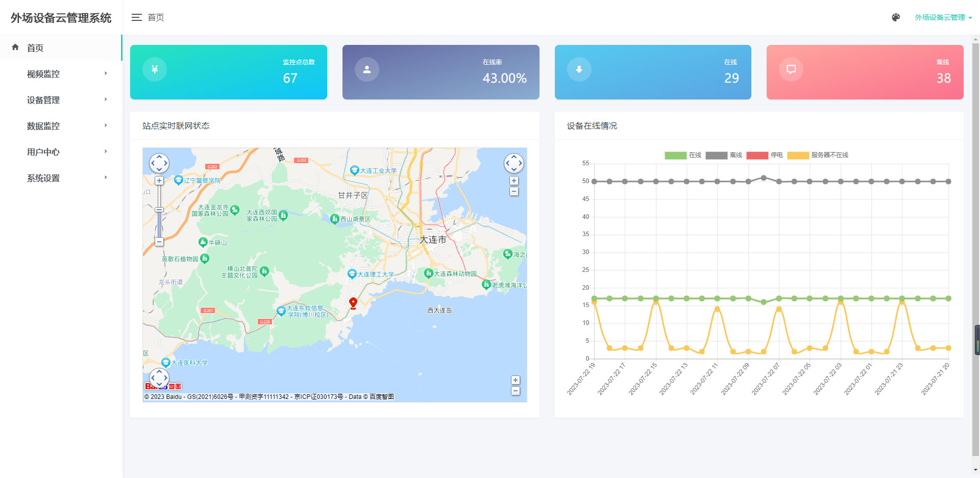Click the 大连工业大学 map marker
The image size is (980, 478).
(x=354, y=170)
